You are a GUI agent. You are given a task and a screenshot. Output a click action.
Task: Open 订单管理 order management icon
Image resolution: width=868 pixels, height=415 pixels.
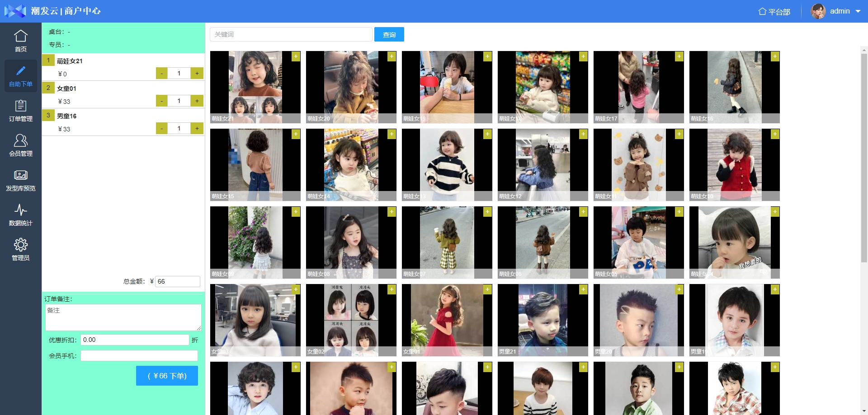[21, 106]
